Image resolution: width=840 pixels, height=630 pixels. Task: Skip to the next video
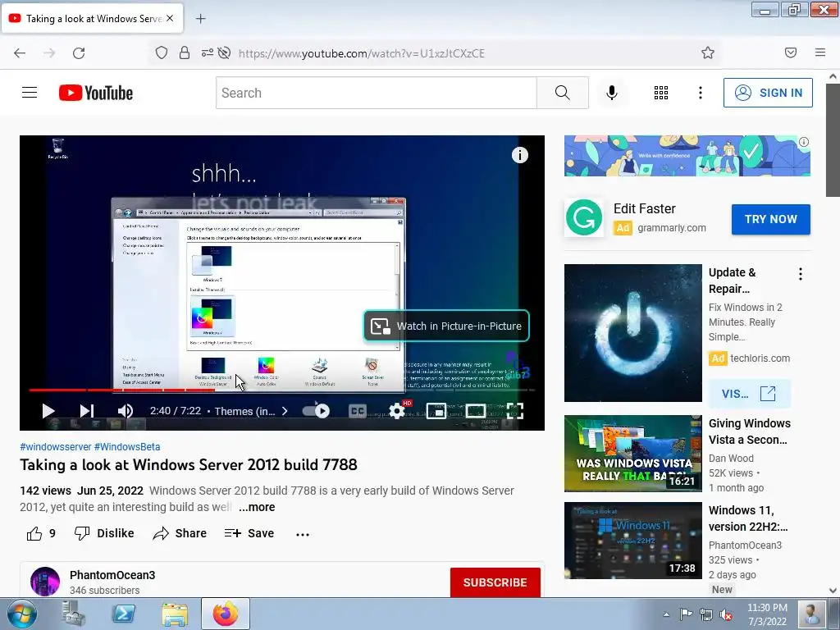point(87,411)
